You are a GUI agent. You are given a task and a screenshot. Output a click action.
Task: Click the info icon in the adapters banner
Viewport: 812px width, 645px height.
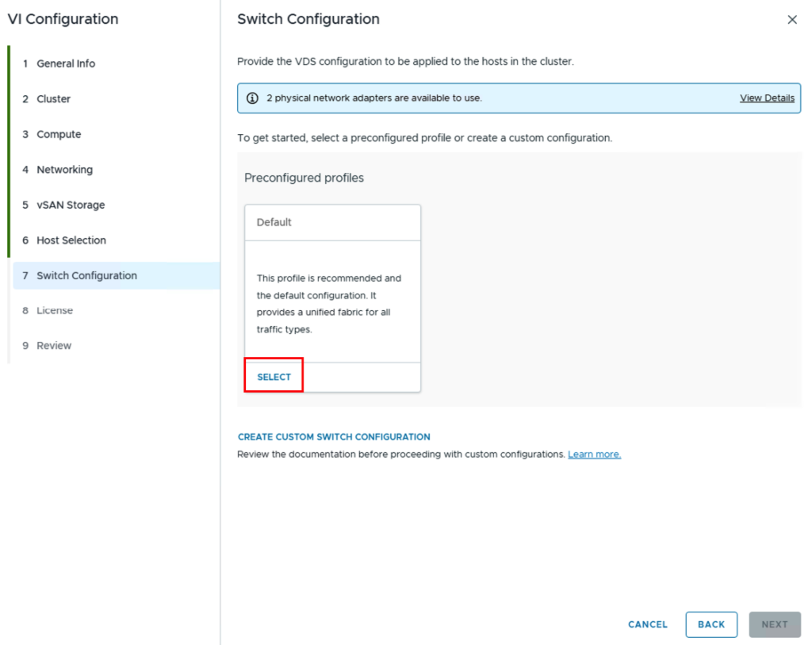click(x=252, y=98)
